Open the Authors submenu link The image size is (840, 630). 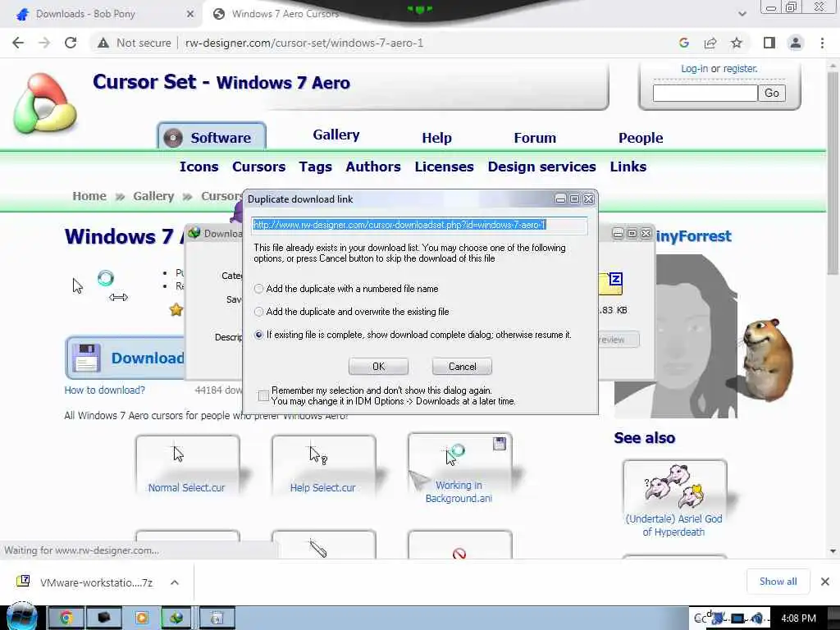point(373,167)
